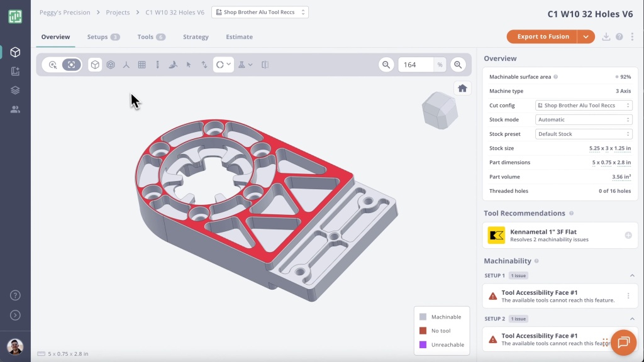Toggle the solid cube view mode
The image size is (644, 362).
point(95,65)
